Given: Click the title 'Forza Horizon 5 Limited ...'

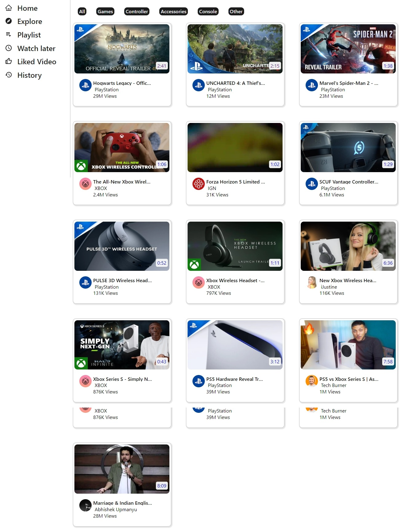Looking at the screenshot, I should click(x=236, y=182).
